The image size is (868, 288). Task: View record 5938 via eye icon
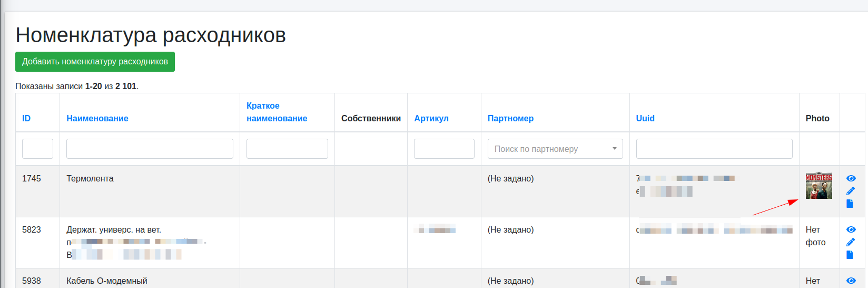point(851,281)
